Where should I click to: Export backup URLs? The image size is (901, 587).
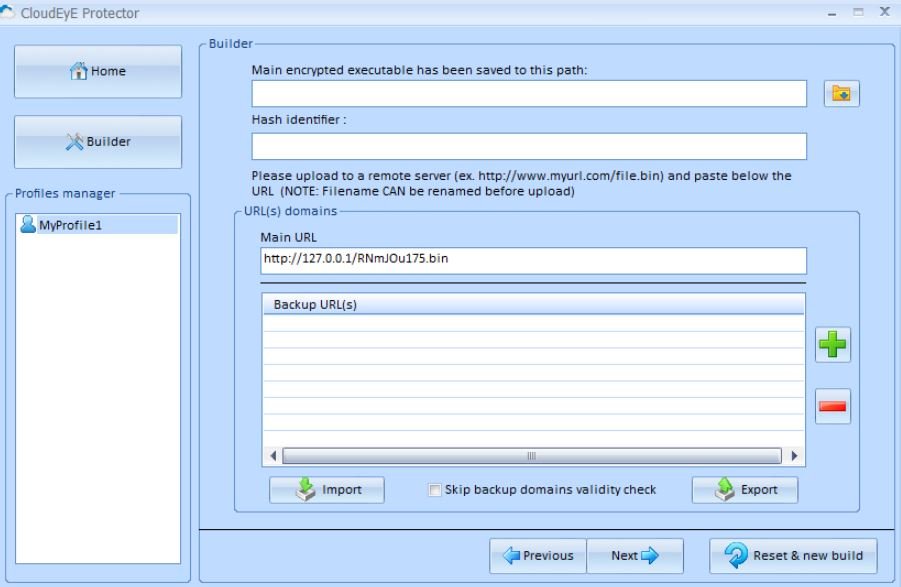point(745,490)
